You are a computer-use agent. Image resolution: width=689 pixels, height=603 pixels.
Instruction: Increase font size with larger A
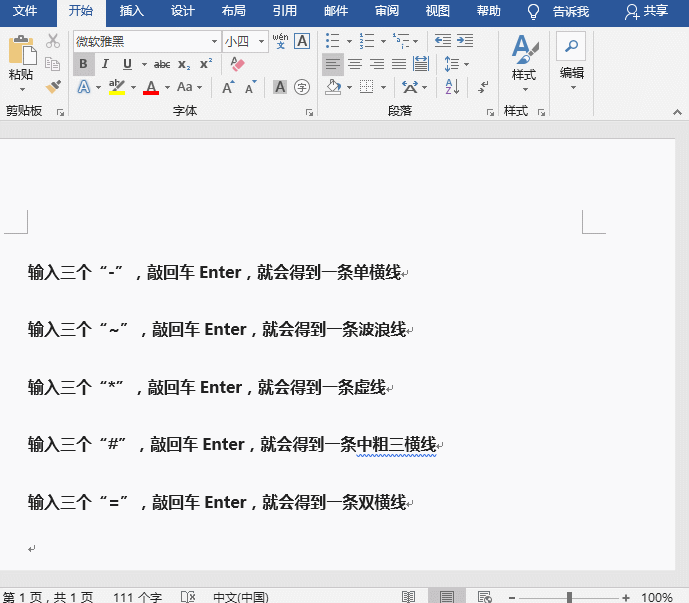coord(228,87)
